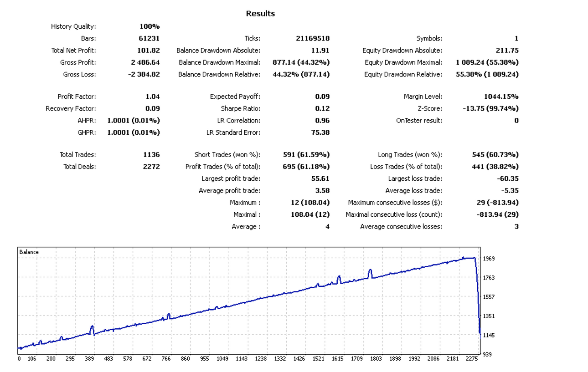The width and height of the screenshot is (588, 372).
Task: Click the 1143 trade axis label
Action: (242, 359)
